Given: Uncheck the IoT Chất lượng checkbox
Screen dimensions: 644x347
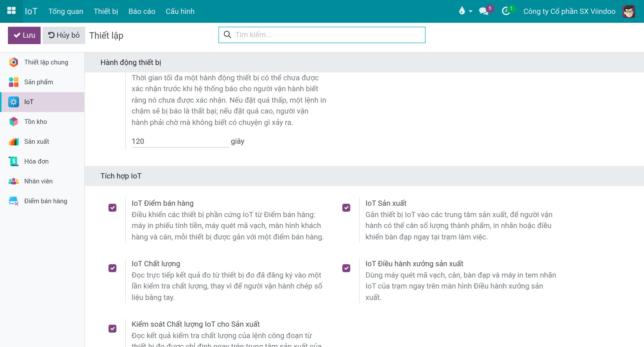Looking at the screenshot, I should [112, 268].
